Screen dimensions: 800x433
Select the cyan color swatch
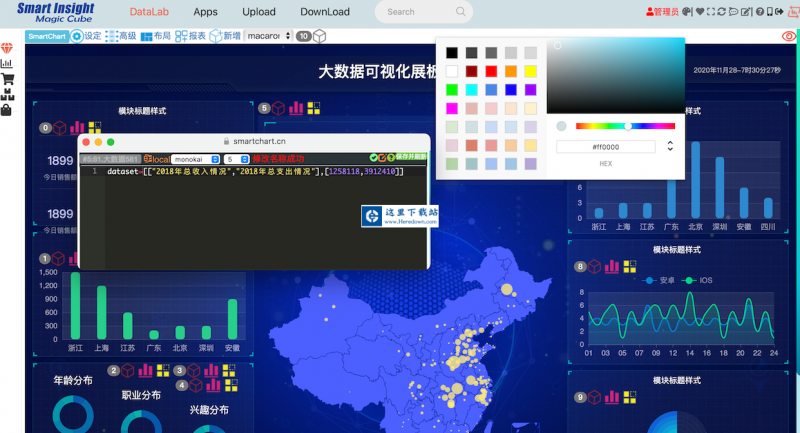[471, 90]
